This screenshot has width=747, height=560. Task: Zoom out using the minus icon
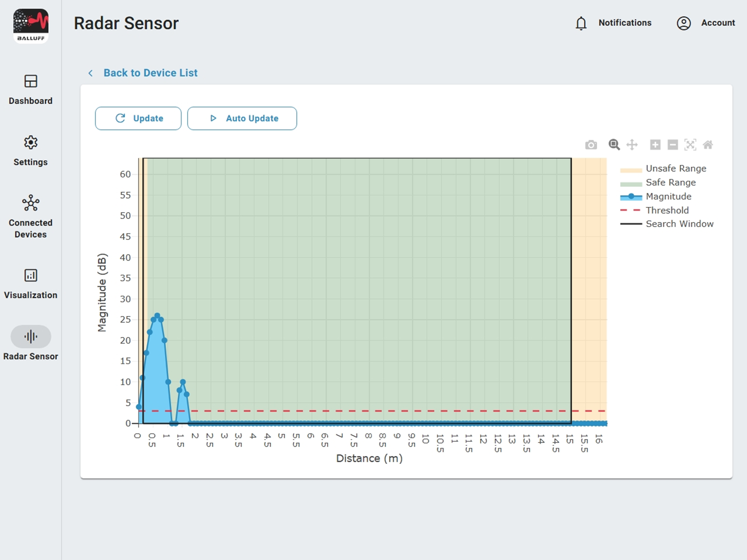point(673,144)
